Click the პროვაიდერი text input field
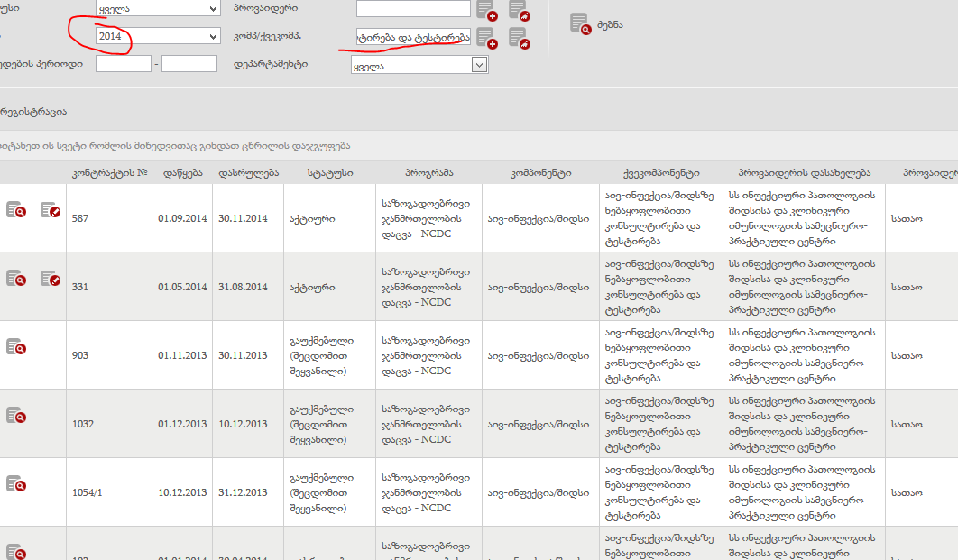Viewport: 958px width, 560px height. click(x=413, y=9)
